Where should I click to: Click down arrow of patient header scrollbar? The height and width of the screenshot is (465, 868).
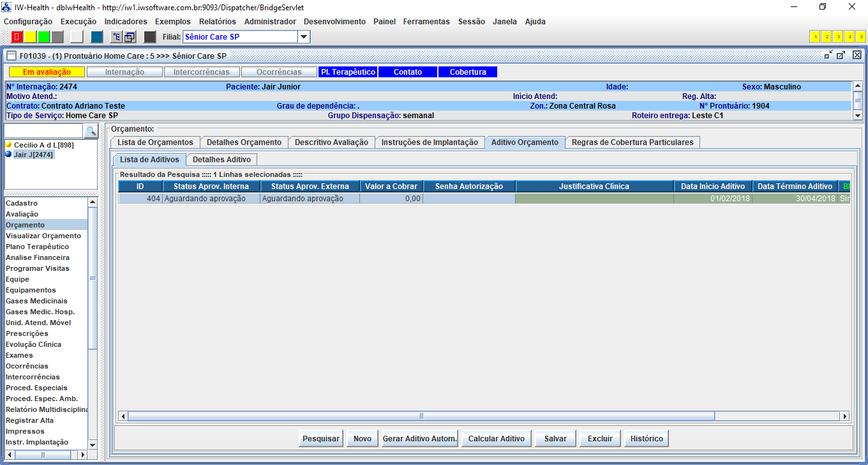pos(858,116)
